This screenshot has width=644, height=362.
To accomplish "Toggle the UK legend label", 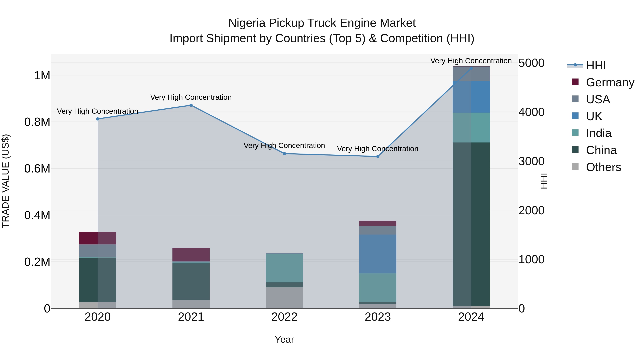I will click(x=594, y=116).
